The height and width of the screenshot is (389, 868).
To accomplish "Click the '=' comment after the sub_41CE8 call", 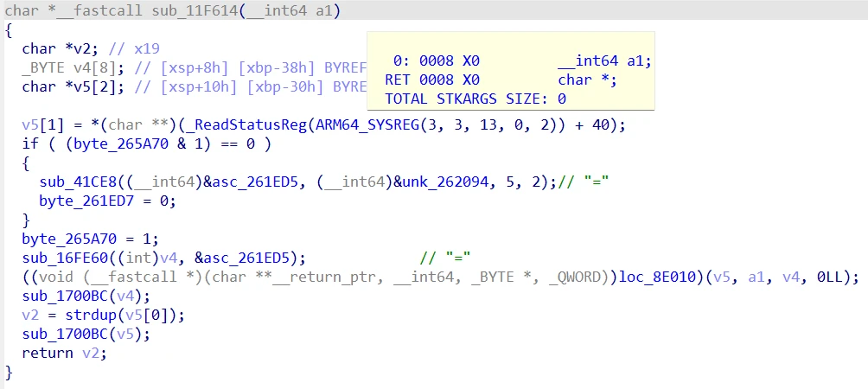I will (584, 182).
